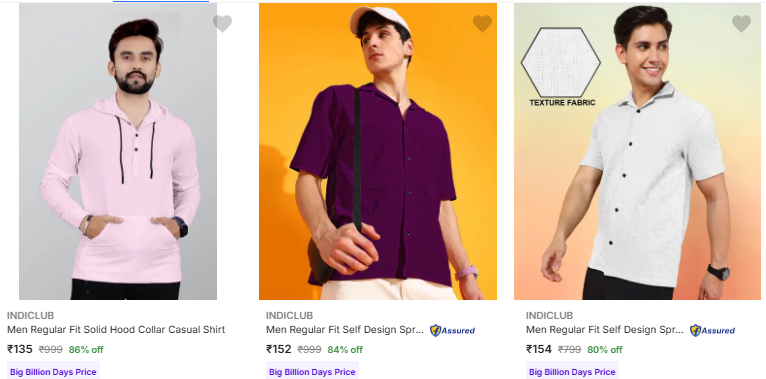The image size is (766, 379).
Task: Click Big Billion Days Price tag under ₹152
Action: 312,372
